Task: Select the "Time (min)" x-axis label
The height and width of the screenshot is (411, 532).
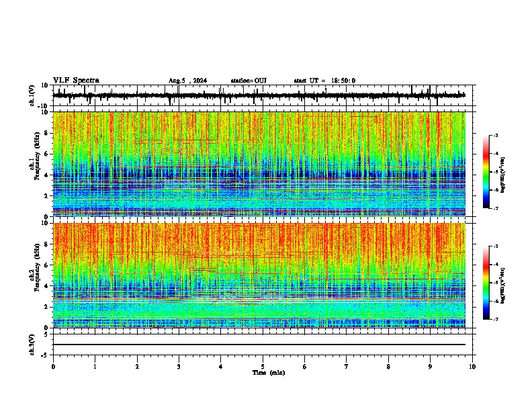Action: tap(269, 373)
